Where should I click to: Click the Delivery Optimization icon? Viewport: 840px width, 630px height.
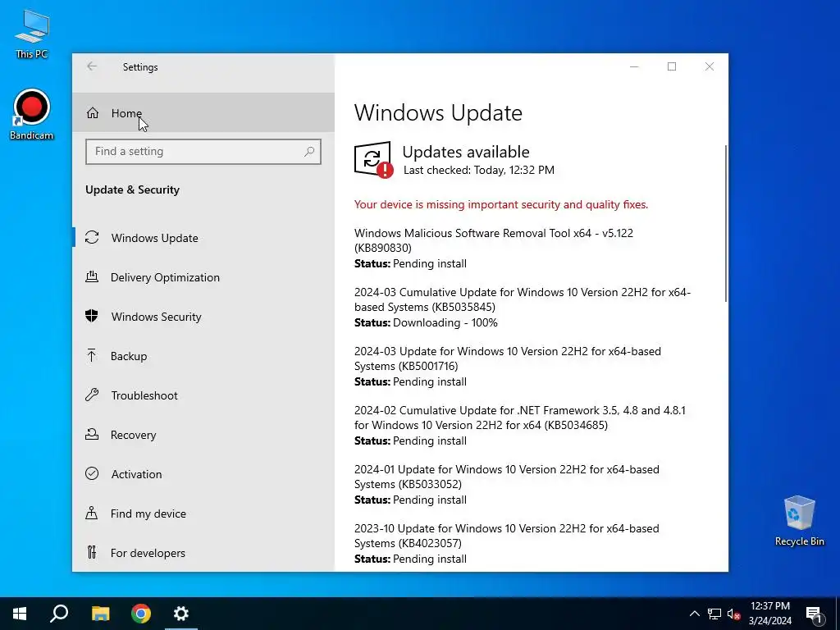(x=92, y=276)
